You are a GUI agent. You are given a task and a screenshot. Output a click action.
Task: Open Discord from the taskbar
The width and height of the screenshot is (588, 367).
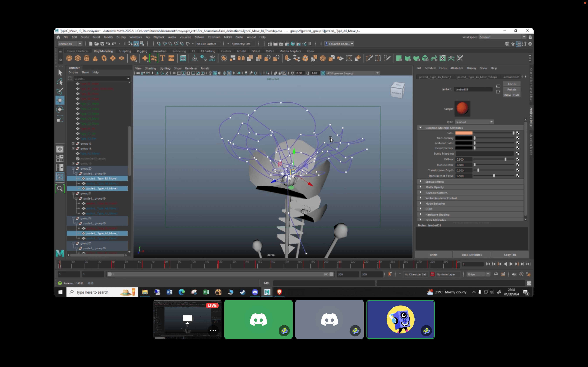click(x=255, y=292)
